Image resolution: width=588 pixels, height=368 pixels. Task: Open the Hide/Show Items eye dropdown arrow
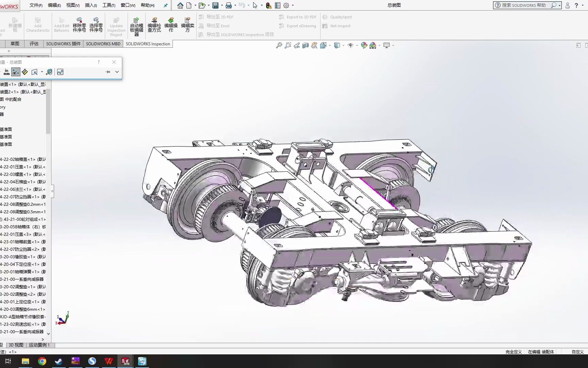[357, 45]
